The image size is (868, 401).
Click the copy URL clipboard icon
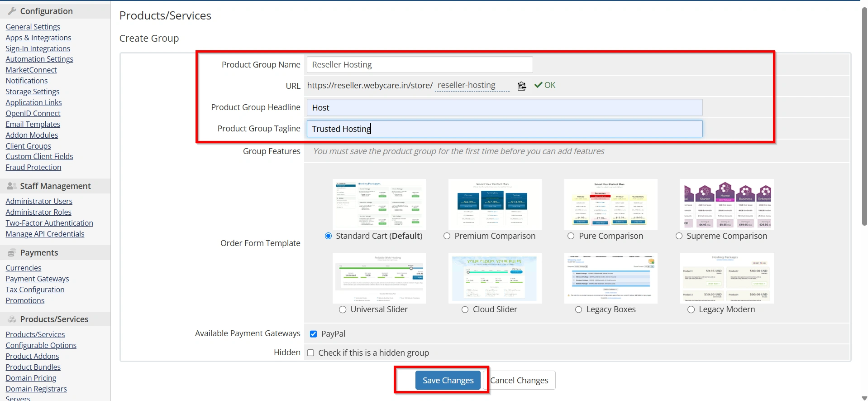pyautogui.click(x=522, y=86)
